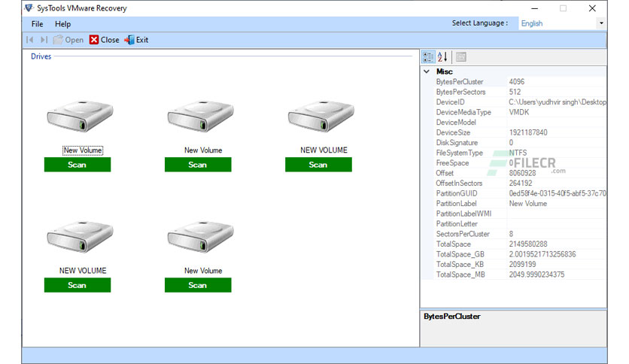Select the bottom-row mixed-case New Volume drive icon
Image resolution: width=629 pixels, height=364 pixels.
tap(201, 236)
